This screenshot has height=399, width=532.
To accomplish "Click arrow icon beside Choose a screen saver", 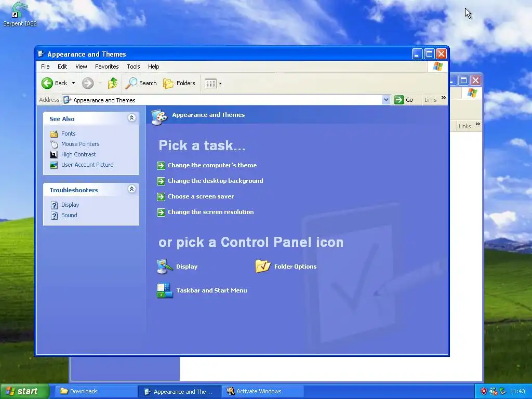I will (161, 197).
